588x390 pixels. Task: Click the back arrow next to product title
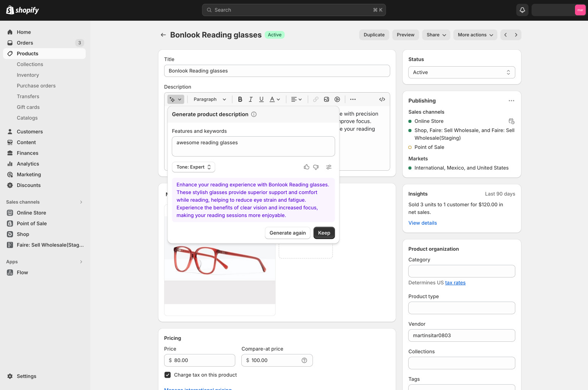(163, 35)
